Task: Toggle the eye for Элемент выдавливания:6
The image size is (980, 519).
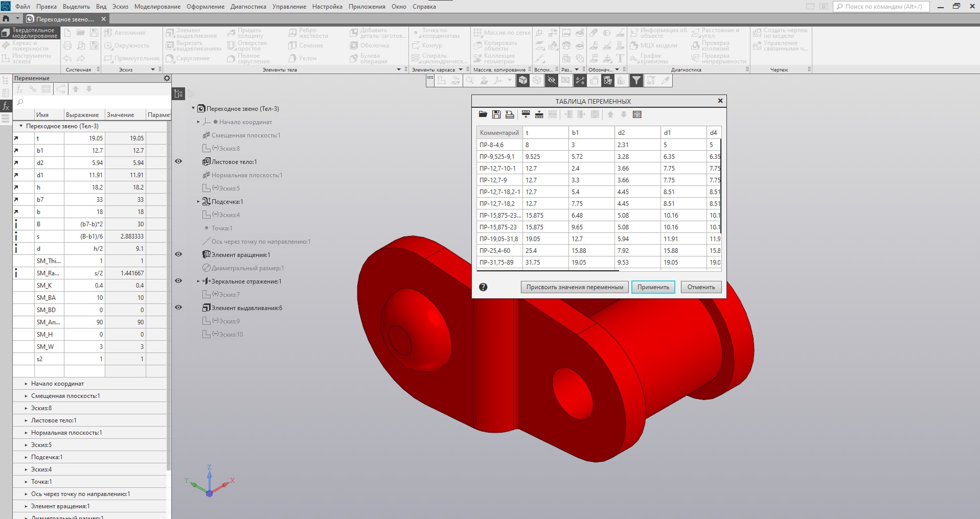Action: coord(178,308)
